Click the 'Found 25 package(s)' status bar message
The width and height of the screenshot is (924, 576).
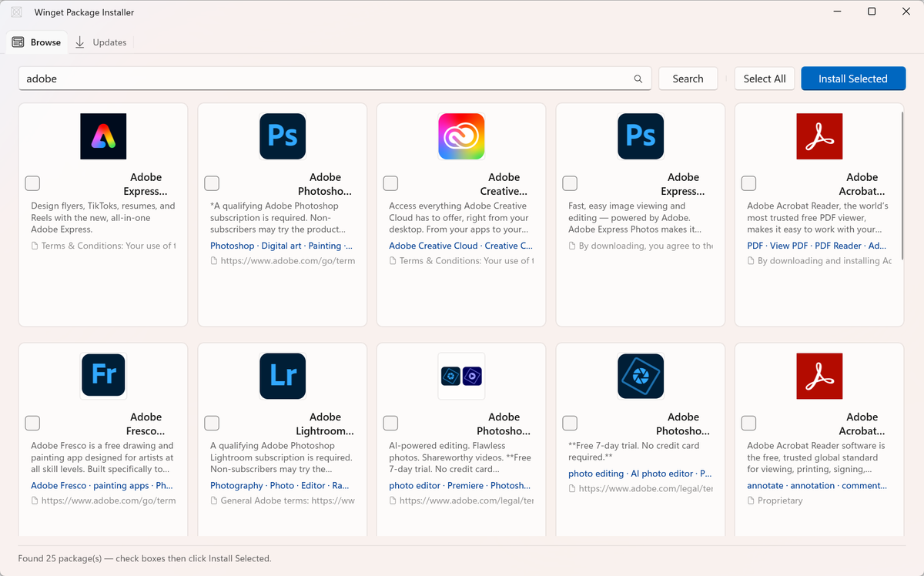pos(145,558)
